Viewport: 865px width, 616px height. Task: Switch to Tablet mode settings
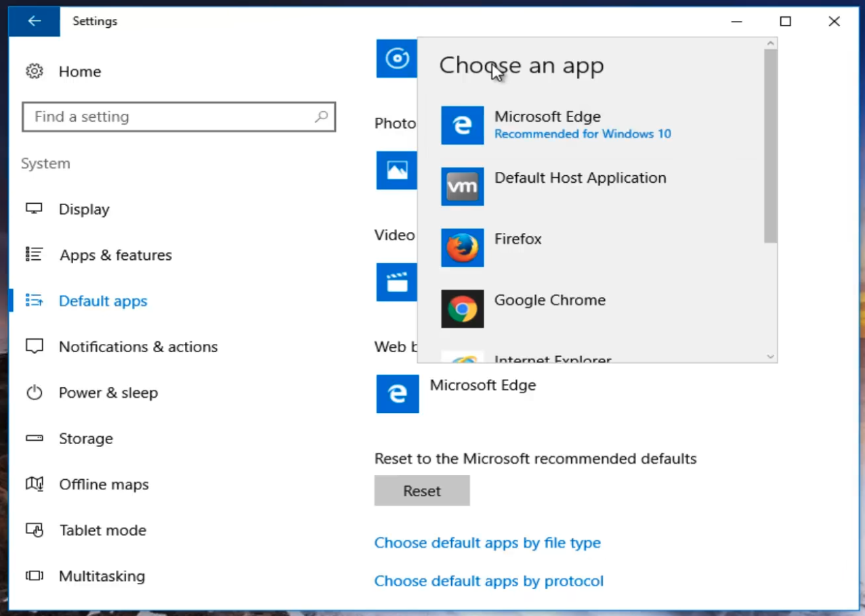point(102,530)
